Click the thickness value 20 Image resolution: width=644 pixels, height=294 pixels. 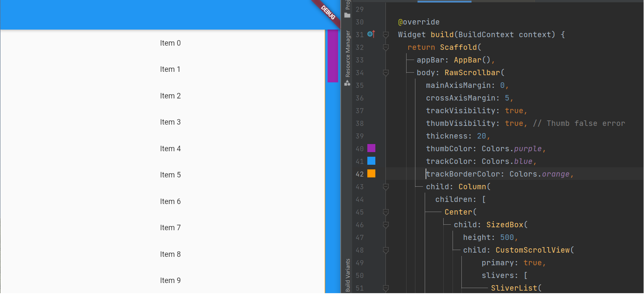(482, 136)
